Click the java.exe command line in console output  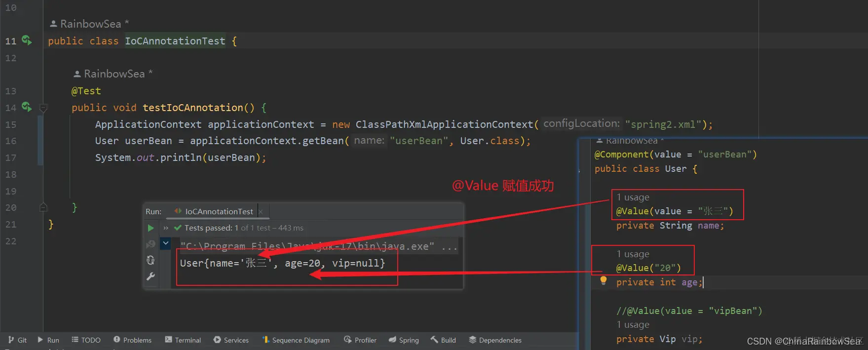[319, 246]
